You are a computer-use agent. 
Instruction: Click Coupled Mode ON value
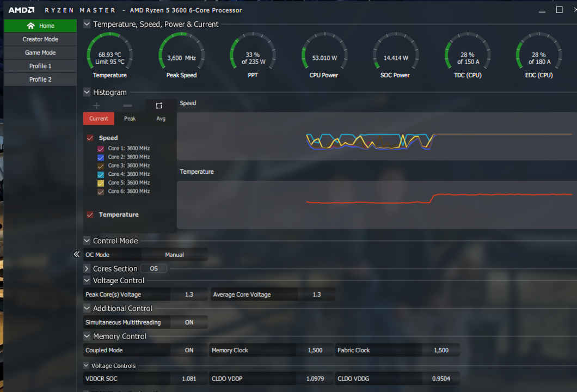pos(189,350)
